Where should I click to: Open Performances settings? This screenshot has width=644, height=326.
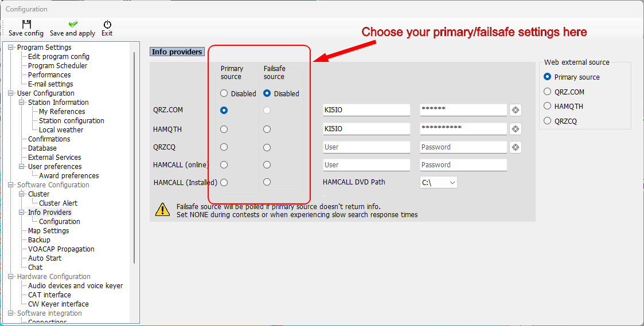click(x=49, y=74)
